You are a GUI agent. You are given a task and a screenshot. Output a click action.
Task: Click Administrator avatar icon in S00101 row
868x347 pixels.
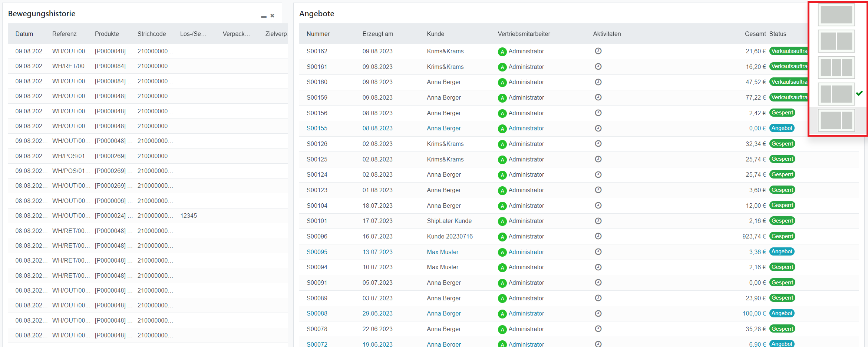(502, 221)
